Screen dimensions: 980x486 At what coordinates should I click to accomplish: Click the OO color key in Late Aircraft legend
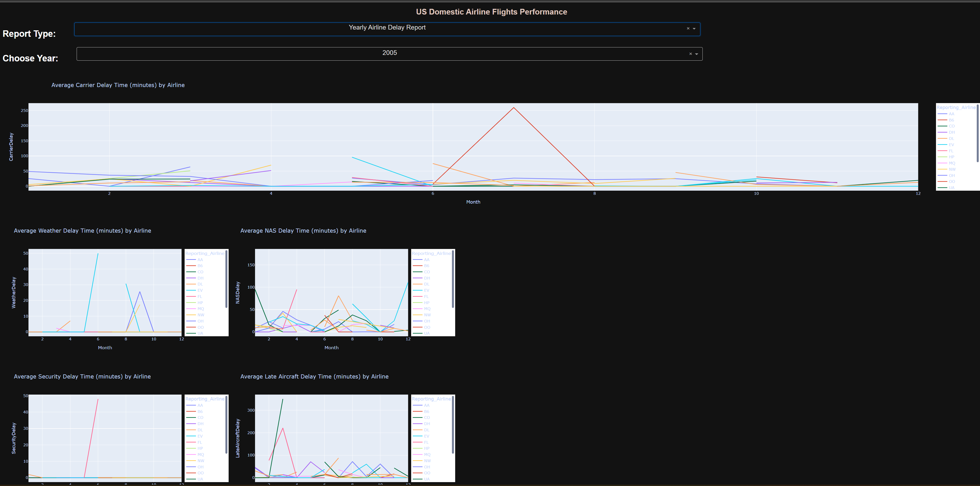pyautogui.click(x=417, y=473)
